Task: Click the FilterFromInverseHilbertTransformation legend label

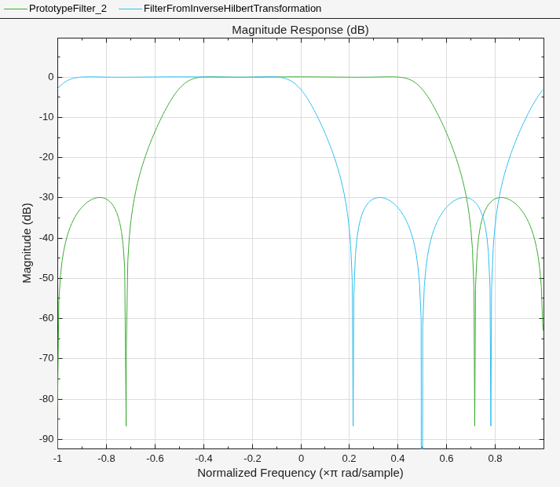Action: (232, 9)
